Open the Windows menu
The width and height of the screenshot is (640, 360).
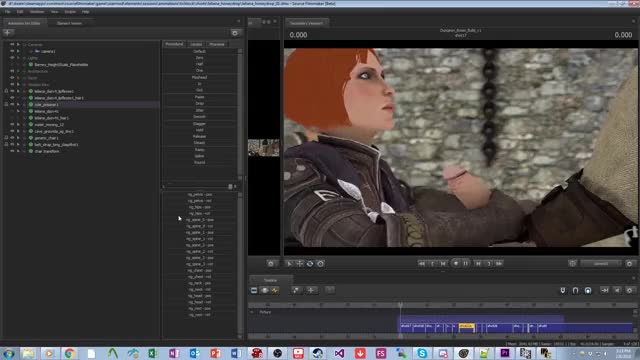coord(37,12)
